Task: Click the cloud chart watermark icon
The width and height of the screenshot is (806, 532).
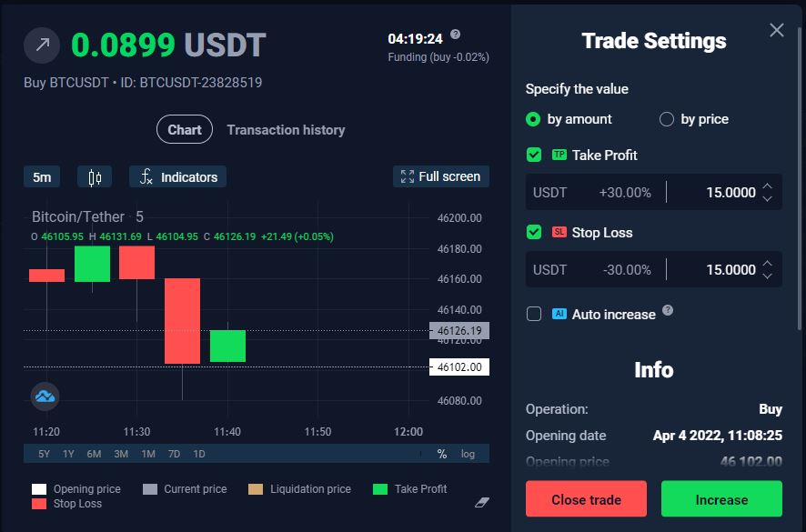Action: [x=45, y=396]
